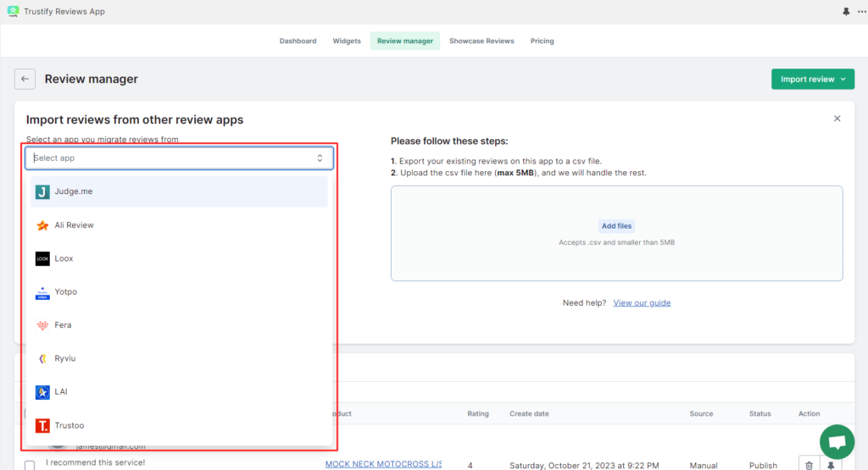Click the Loox black logo icon

point(42,259)
